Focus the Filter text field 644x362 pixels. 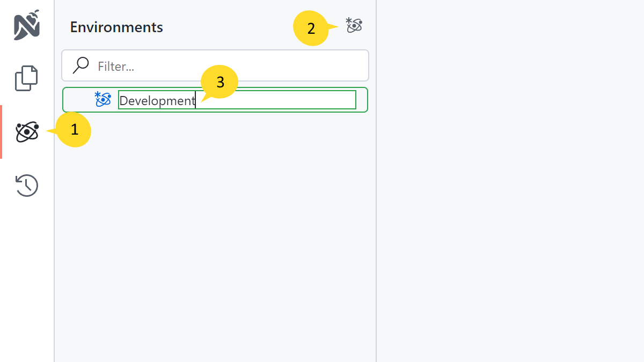(225, 66)
